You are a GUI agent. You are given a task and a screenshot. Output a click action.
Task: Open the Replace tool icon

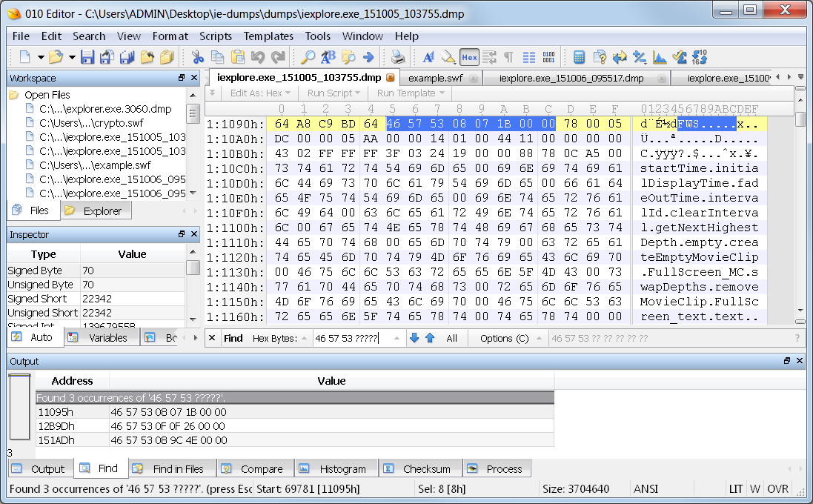pyautogui.click(x=328, y=57)
